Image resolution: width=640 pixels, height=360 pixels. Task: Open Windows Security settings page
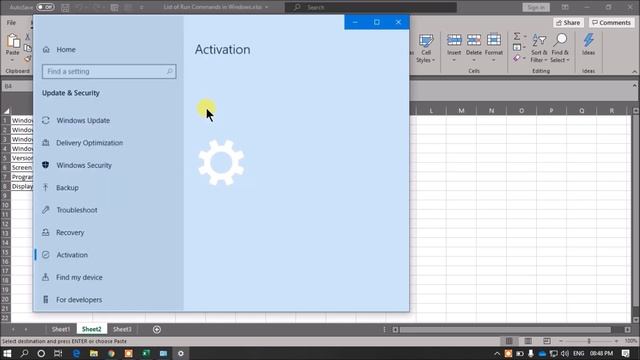coord(84,165)
